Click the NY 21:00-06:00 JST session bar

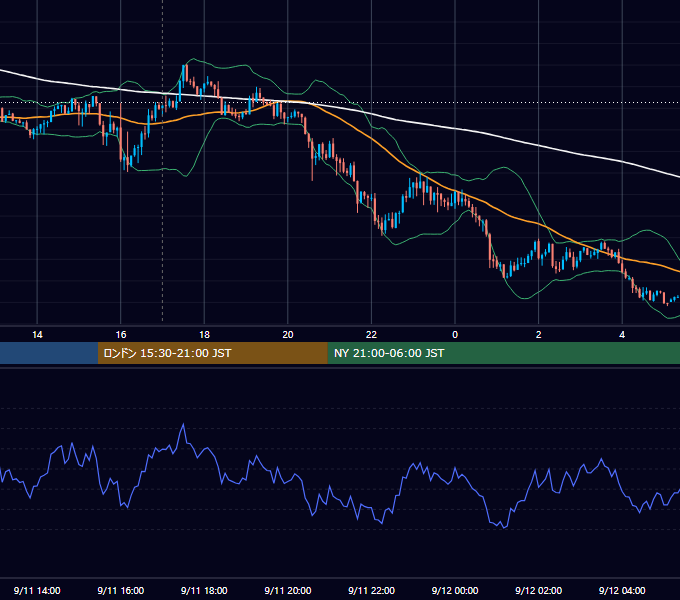(503, 353)
